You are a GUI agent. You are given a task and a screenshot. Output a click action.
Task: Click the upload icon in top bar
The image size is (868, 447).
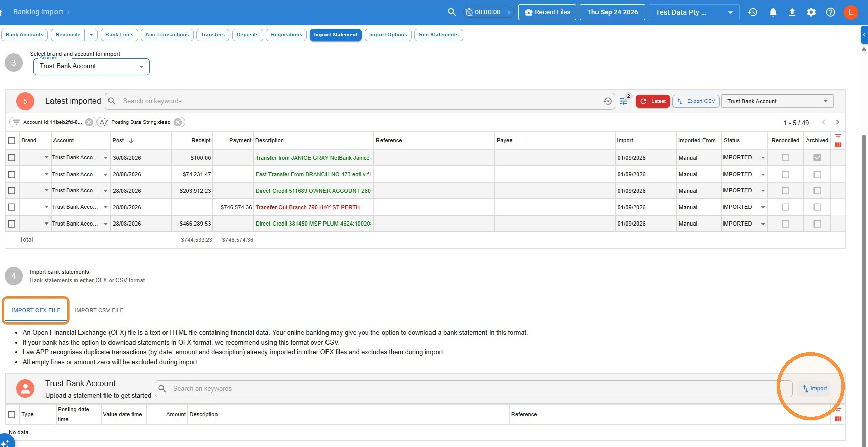[792, 12]
